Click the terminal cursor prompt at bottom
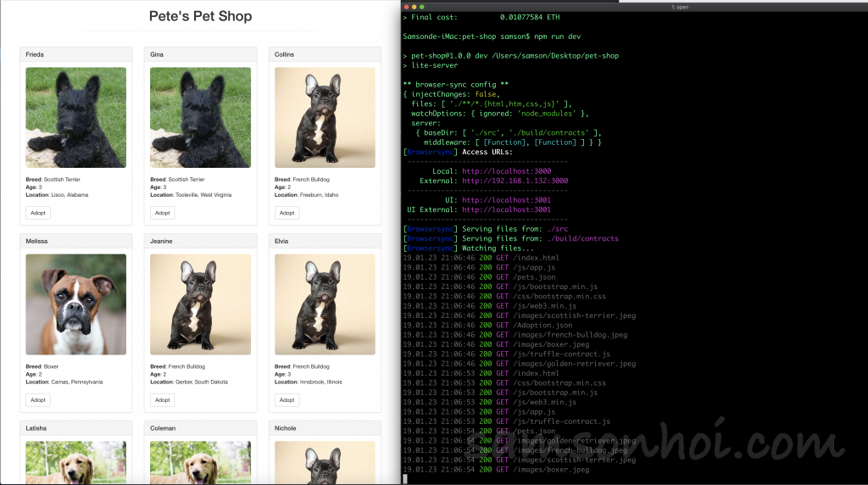868x485 pixels. 405,479
